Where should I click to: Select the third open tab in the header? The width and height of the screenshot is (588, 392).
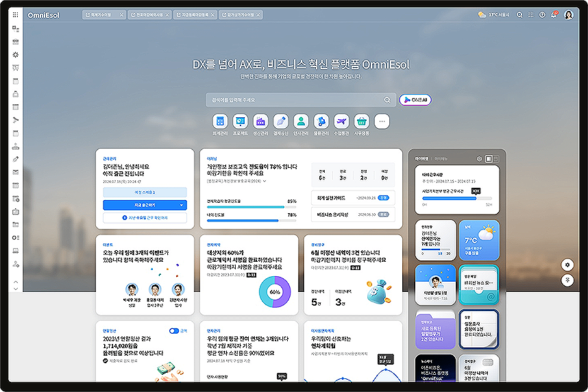tap(195, 15)
